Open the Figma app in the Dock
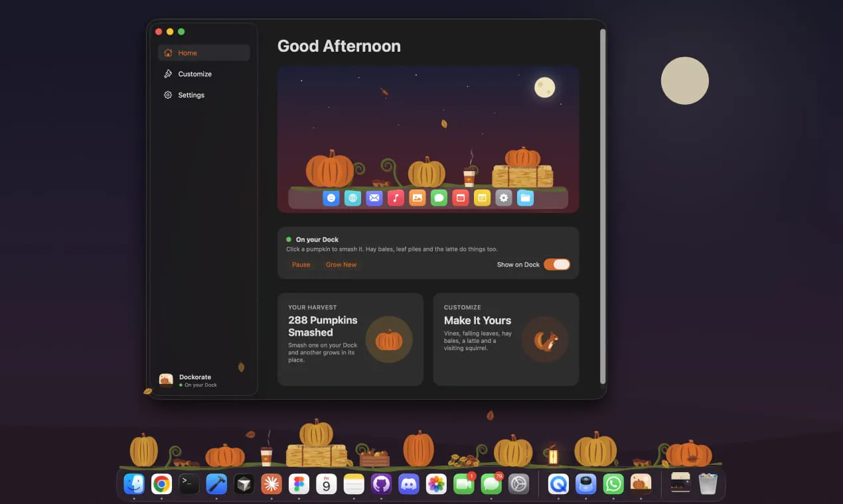 coord(299,484)
